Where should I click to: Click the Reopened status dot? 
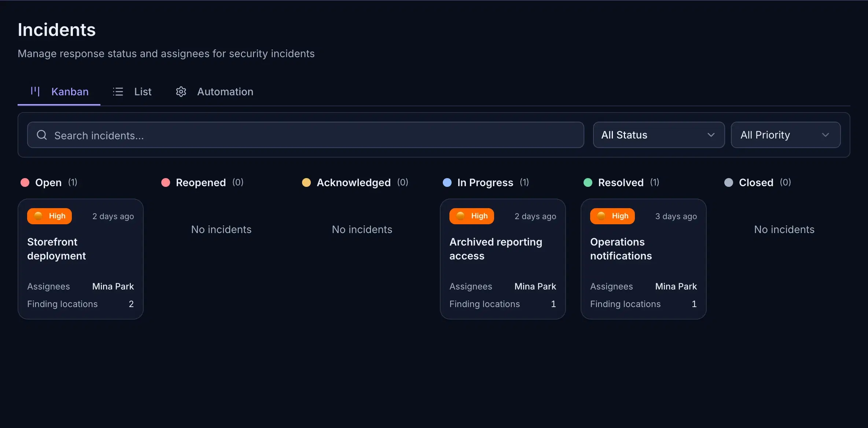[x=166, y=182]
